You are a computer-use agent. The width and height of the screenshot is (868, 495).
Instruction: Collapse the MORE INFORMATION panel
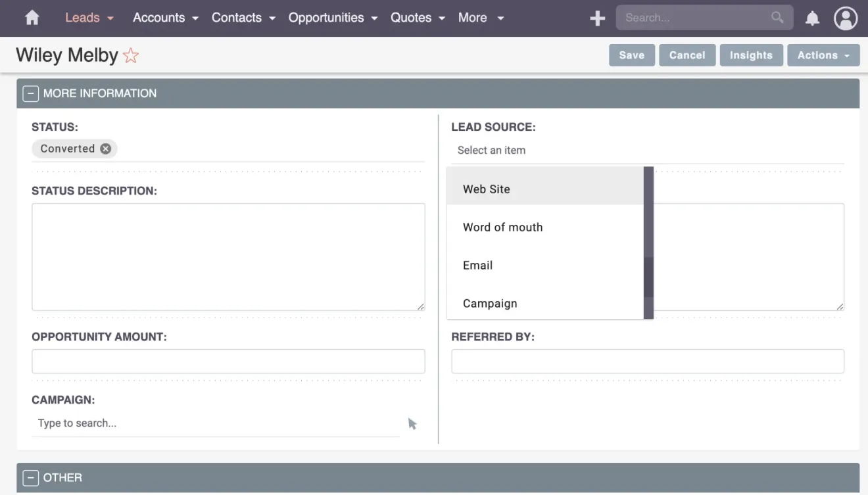tap(30, 93)
